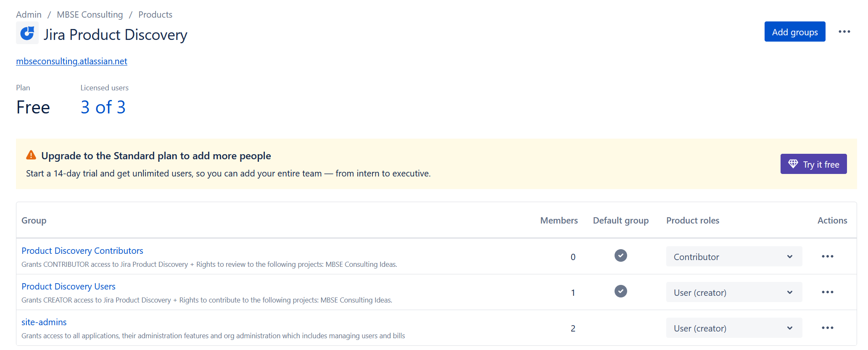Click the 'Licensed users' label

point(104,88)
